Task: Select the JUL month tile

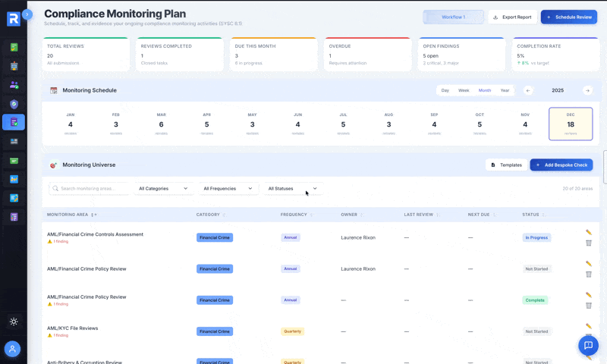Action: [343, 124]
